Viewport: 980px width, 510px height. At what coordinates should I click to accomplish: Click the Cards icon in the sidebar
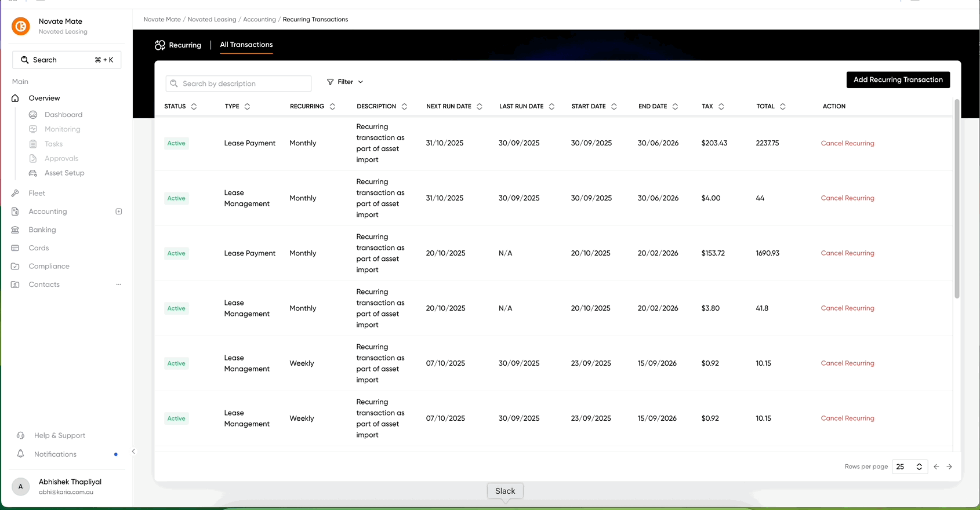[x=16, y=248]
